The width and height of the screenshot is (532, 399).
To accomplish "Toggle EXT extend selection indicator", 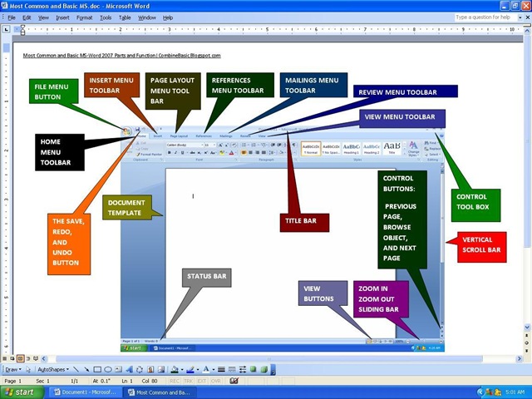I will click(x=202, y=381).
